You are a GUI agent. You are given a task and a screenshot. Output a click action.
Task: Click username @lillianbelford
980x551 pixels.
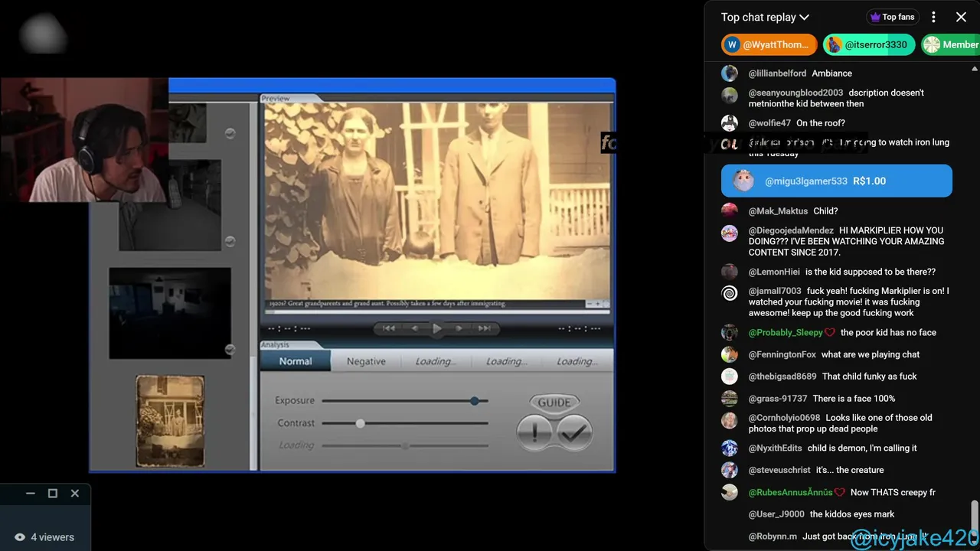point(777,73)
